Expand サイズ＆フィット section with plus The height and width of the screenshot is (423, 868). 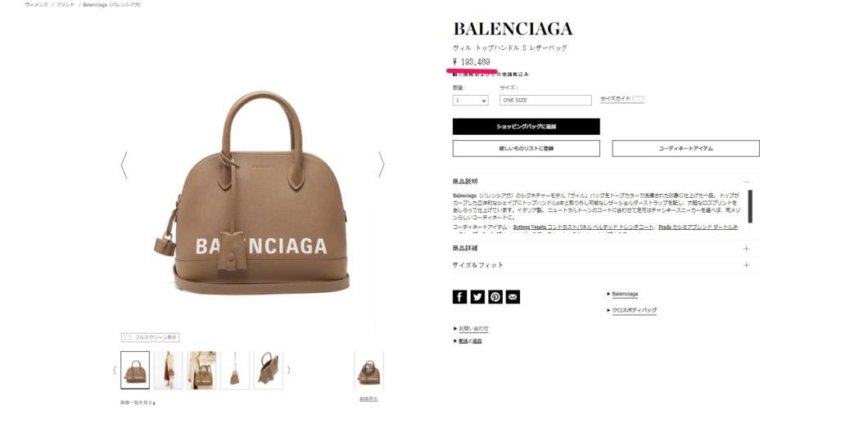746,265
